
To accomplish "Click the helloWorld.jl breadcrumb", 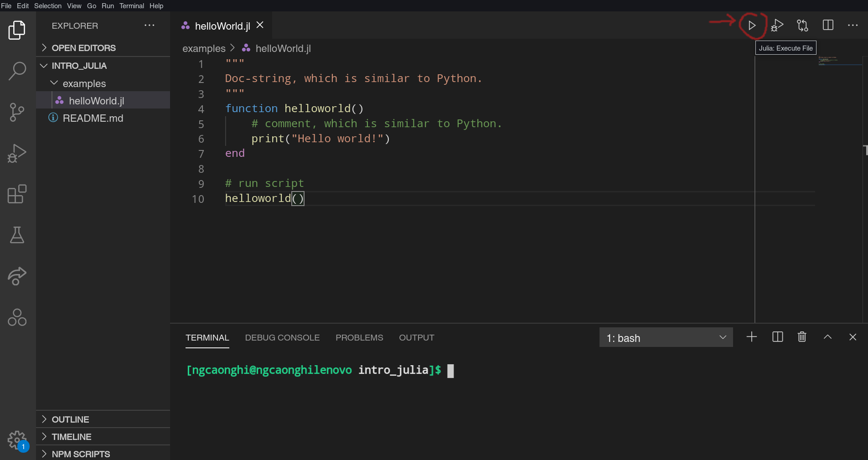I will [283, 48].
